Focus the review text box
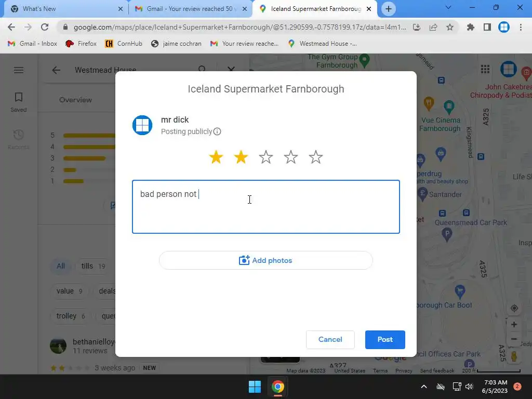Viewport: 532px width, 399px height. [x=265, y=207]
